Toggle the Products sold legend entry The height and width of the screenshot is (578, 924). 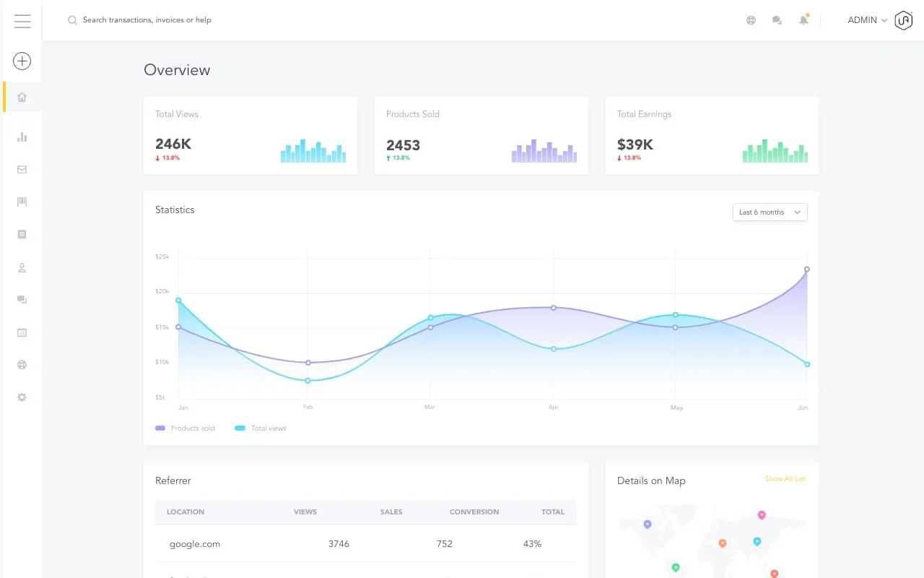186,428
